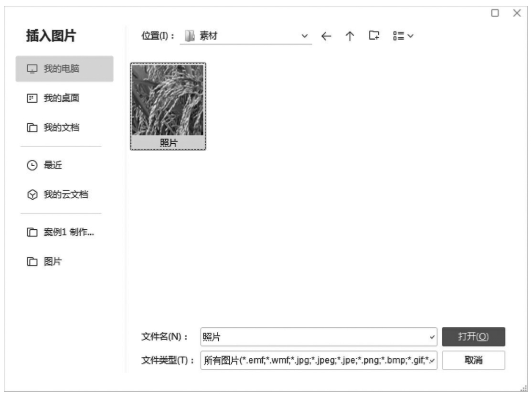
Task: Click into the 文件名 text field
Action: [313, 337]
